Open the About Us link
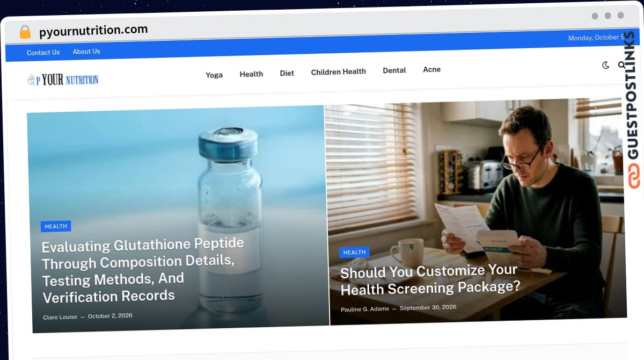The image size is (644, 360). tap(86, 52)
